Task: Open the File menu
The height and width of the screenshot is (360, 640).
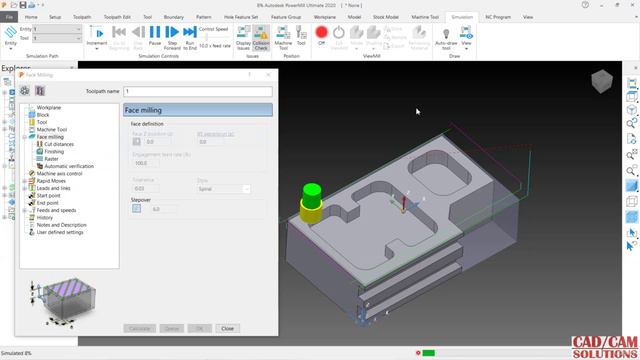Action: tap(9, 17)
